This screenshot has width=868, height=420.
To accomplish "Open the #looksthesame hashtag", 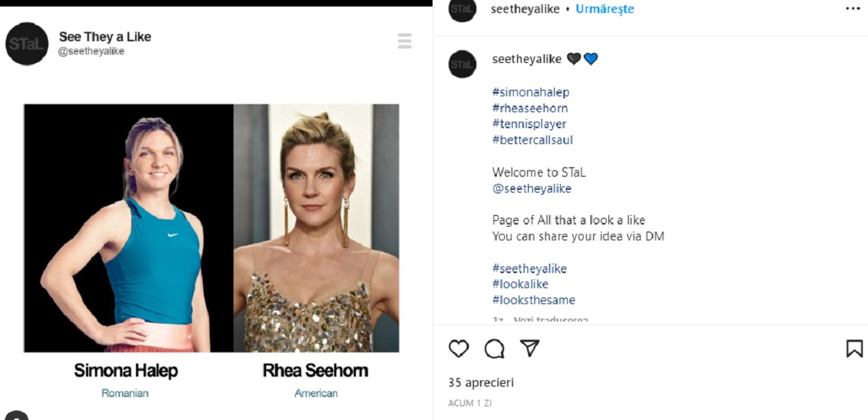I will (x=534, y=300).
